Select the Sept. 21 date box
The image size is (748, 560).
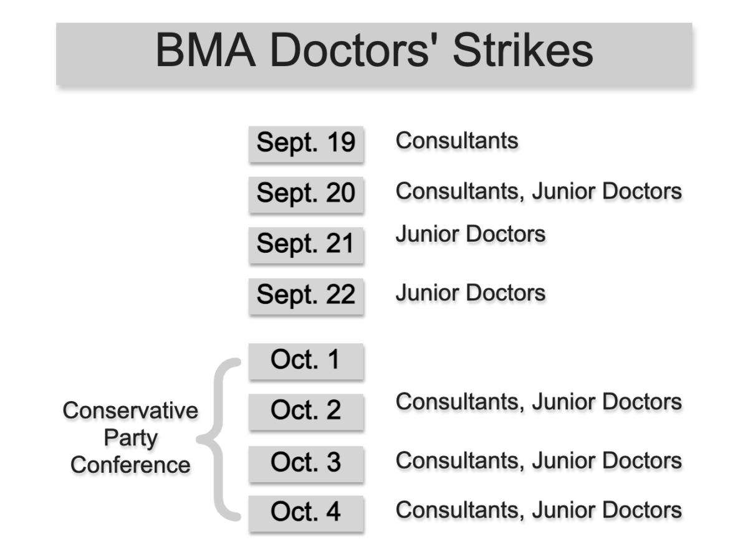click(x=306, y=245)
